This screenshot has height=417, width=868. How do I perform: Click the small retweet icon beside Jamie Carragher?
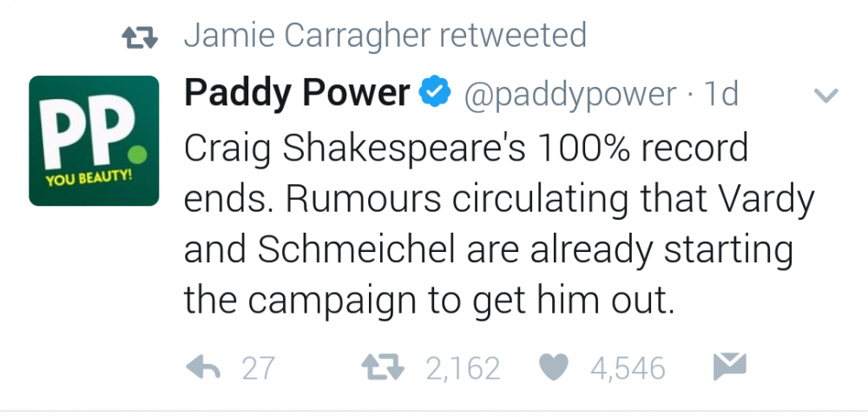[x=140, y=38]
